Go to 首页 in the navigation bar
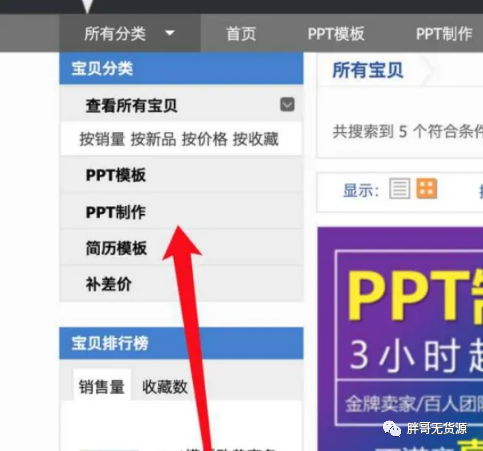 coord(241,34)
